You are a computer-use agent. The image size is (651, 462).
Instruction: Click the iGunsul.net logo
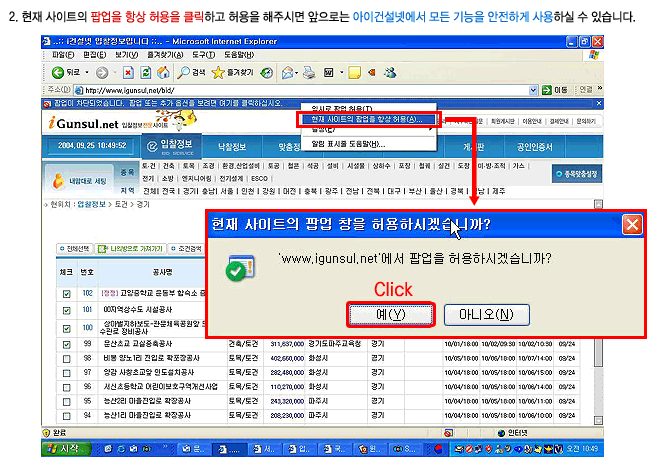pyautogui.click(x=84, y=123)
